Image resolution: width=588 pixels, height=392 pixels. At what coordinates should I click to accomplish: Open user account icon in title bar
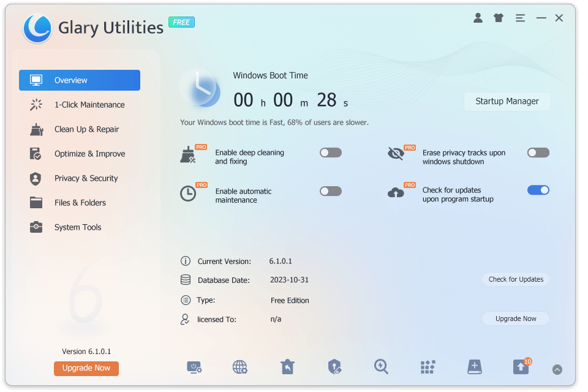[x=478, y=18]
